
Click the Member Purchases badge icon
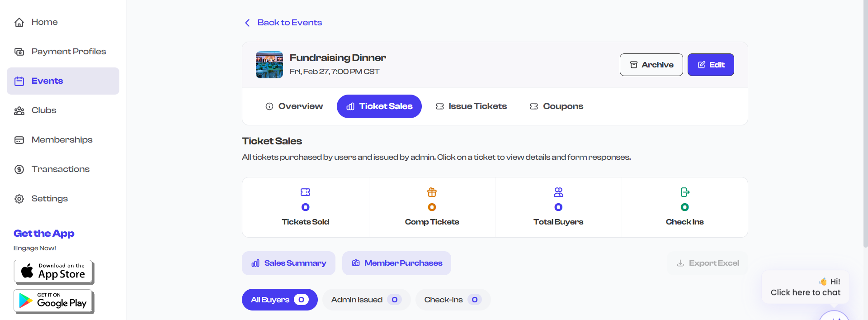click(x=356, y=263)
